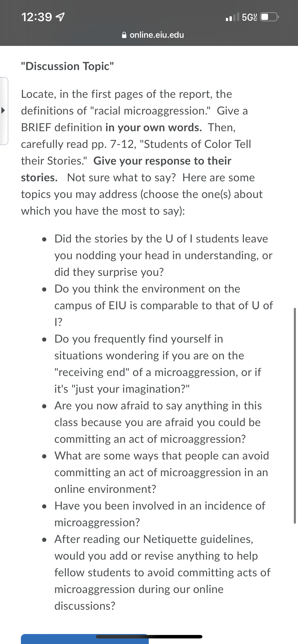The image size is (298, 644).
Task: Tap the battery icon in the status bar
Action: click(269, 17)
